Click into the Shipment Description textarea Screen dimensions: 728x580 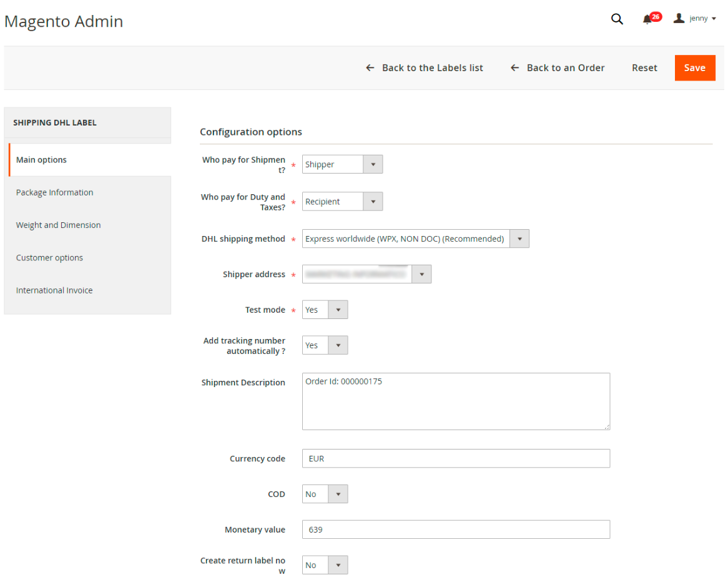point(456,401)
